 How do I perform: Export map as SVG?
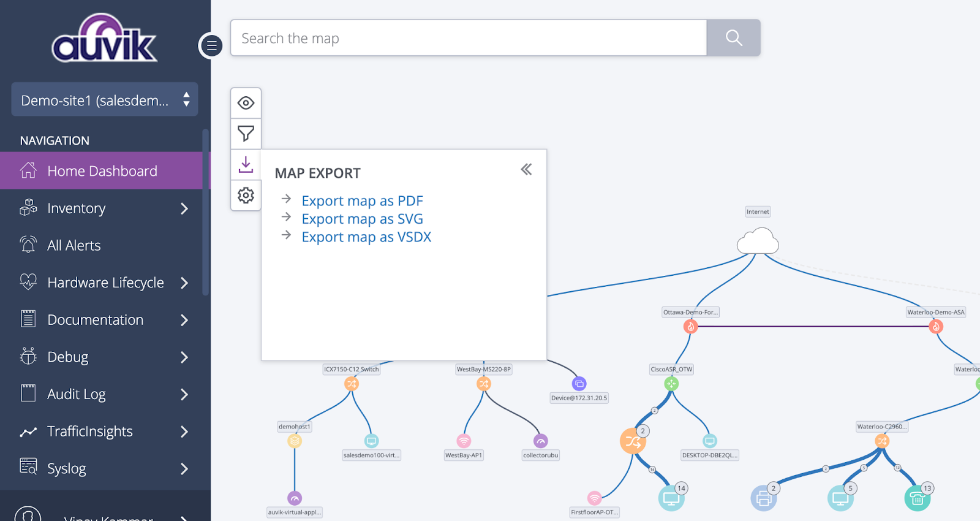362,219
